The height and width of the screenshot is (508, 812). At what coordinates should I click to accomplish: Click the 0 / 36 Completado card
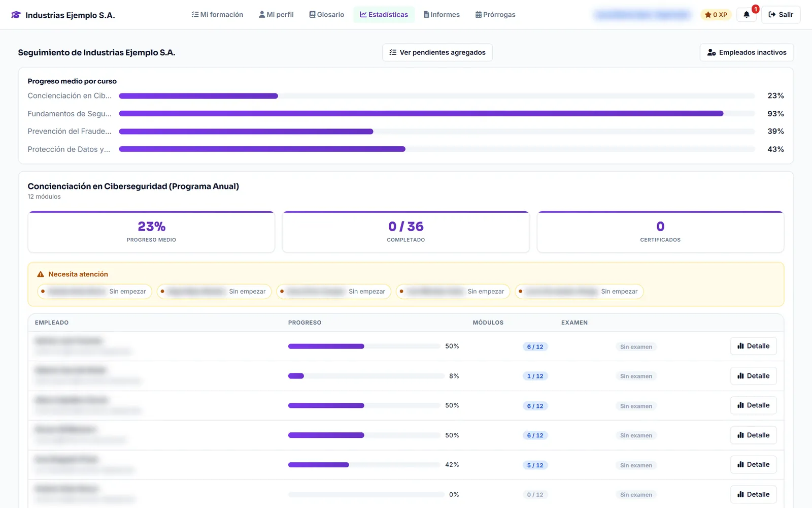tap(406, 232)
